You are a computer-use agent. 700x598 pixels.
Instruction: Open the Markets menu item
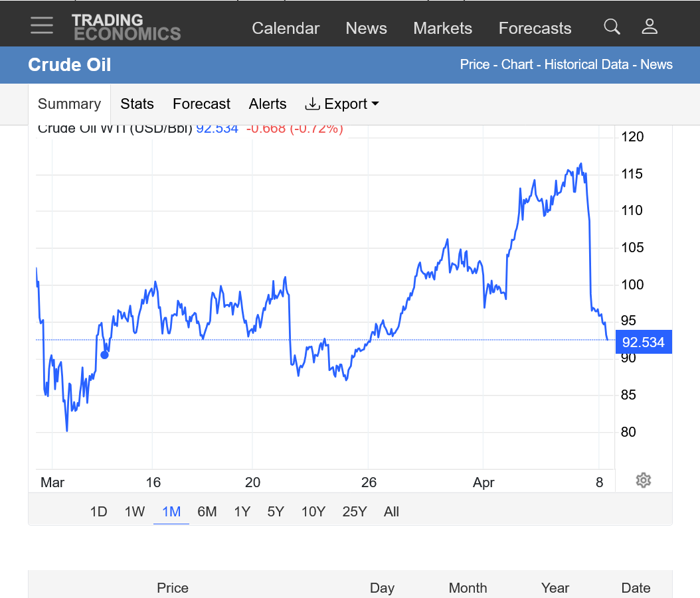[442, 29]
